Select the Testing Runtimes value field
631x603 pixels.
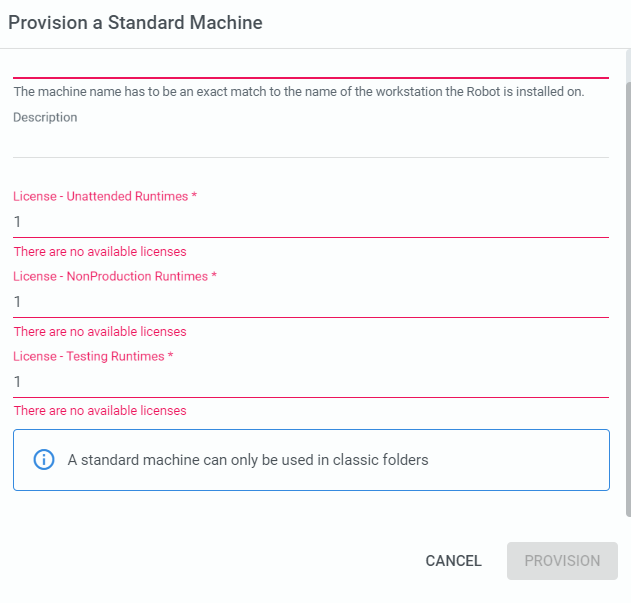[x=311, y=382]
